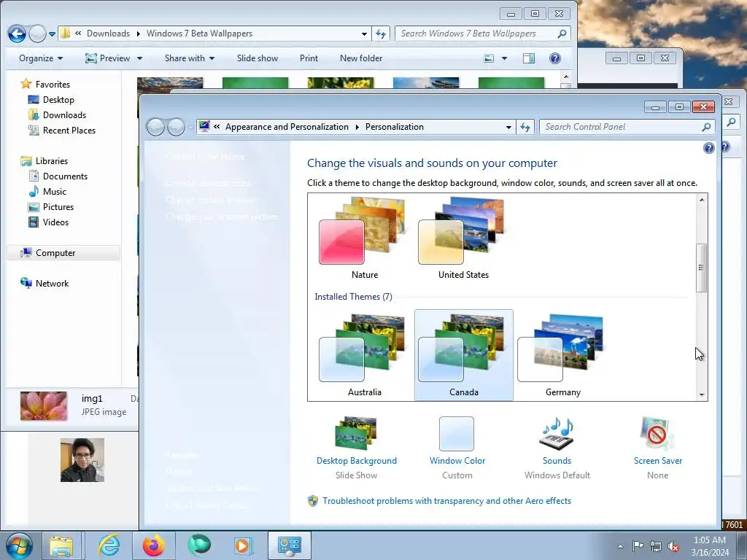Expand the Personalization address bar dropdown
Viewport: 747px width, 560px height.
[x=508, y=127]
